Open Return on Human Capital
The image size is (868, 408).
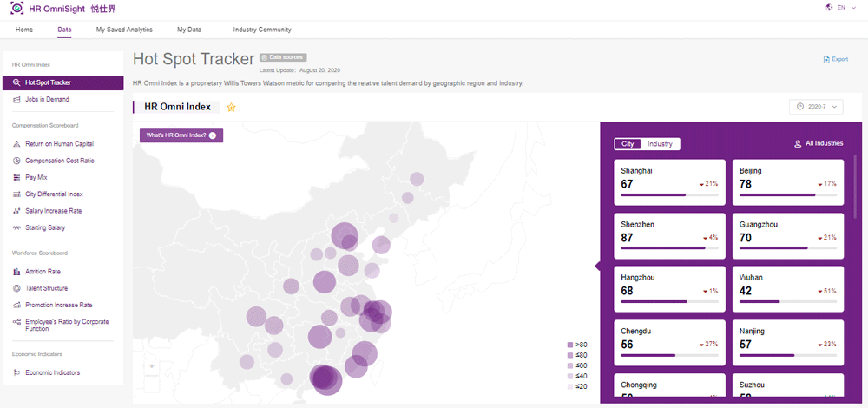pos(59,144)
